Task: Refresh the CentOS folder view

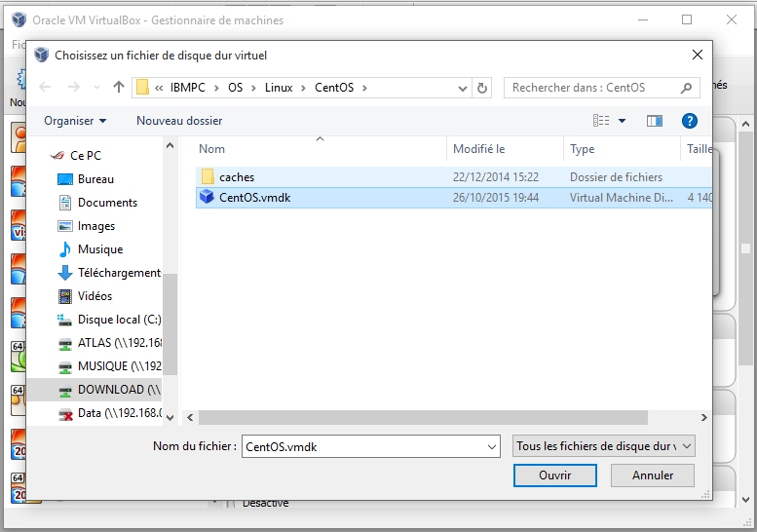Action: (482, 88)
